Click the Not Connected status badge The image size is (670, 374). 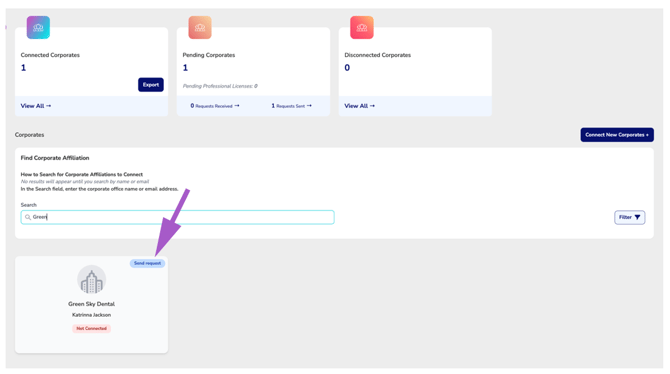point(91,328)
